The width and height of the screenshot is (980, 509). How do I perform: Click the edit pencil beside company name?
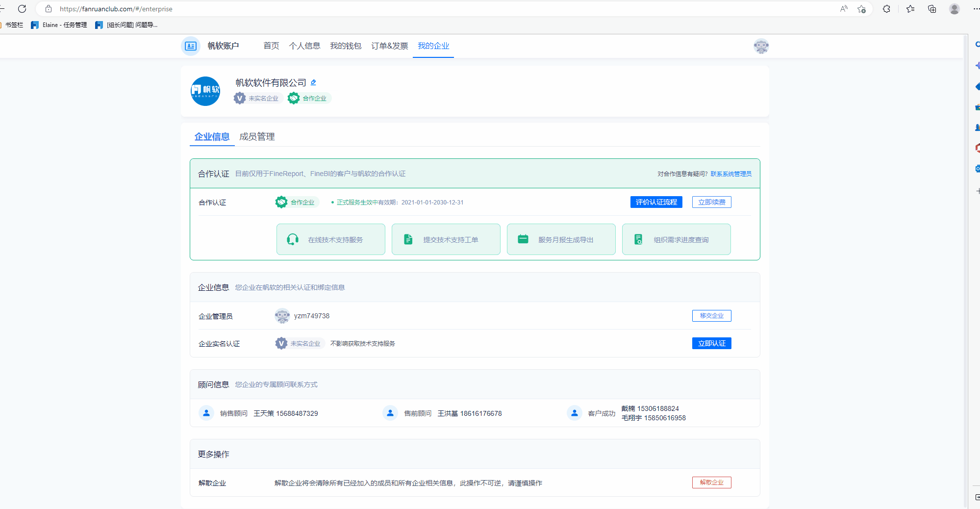point(313,82)
